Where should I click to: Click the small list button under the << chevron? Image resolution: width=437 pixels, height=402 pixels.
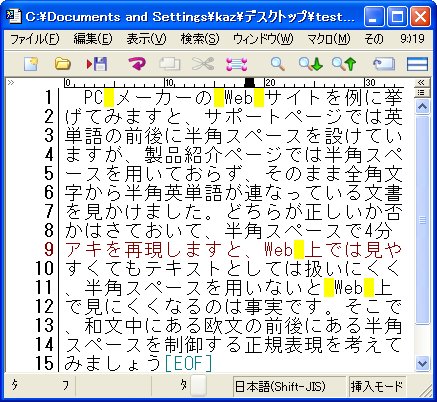pyautogui.click(x=422, y=92)
